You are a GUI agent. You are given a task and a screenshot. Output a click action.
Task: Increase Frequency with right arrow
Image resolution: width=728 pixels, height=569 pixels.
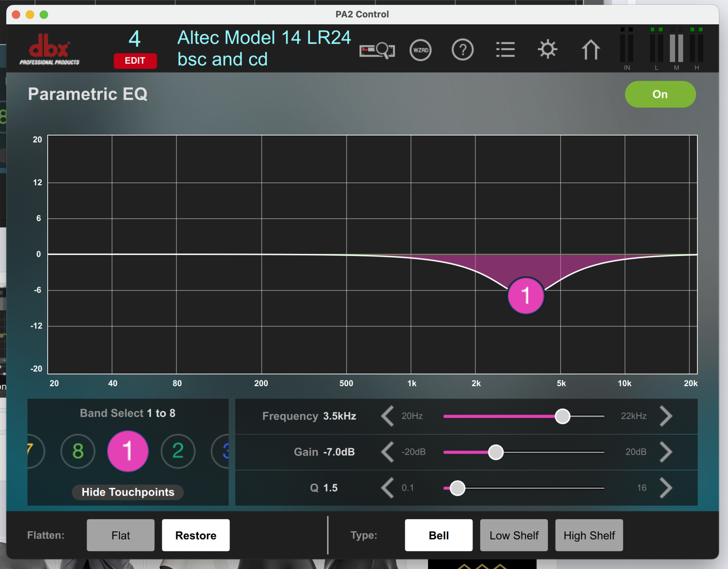666,416
